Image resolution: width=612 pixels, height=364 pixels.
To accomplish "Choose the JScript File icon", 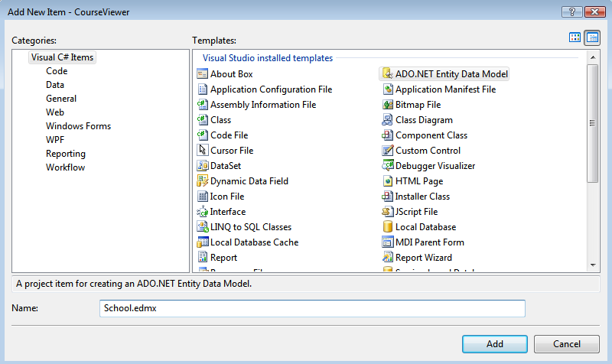I will pos(387,212).
